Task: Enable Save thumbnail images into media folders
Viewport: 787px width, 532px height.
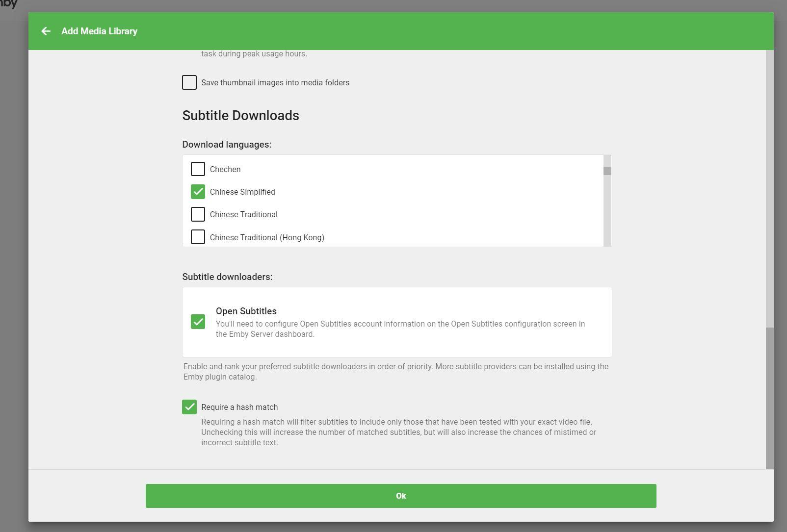Action: [189, 82]
